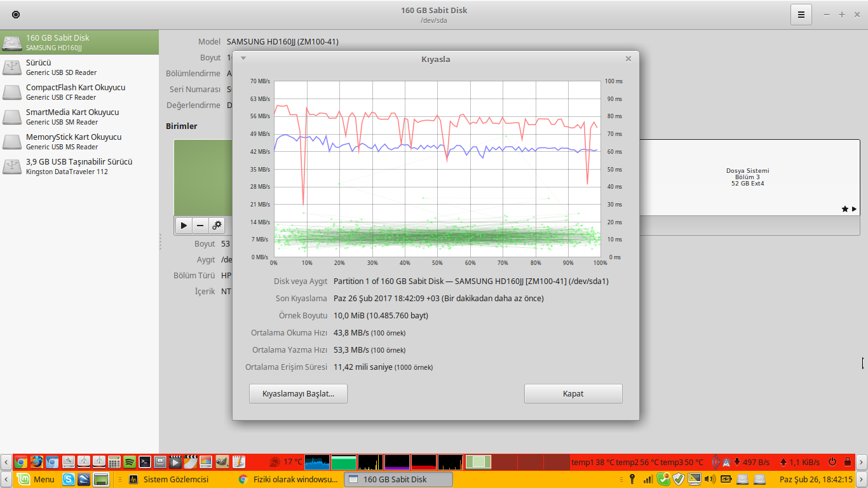Open the weather applet showing 17 °C
The width and height of the screenshot is (868, 488).
[x=285, y=462]
